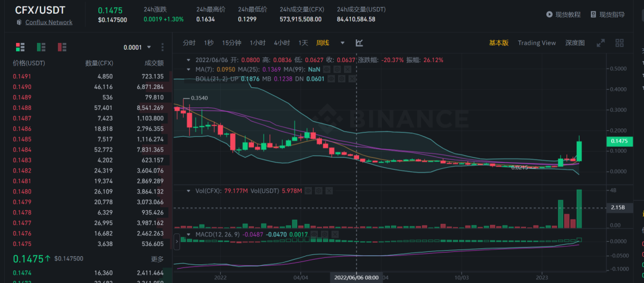Click 2.15B volume axis crosshair label
The width and height of the screenshot is (644, 283).
coord(620,208)
